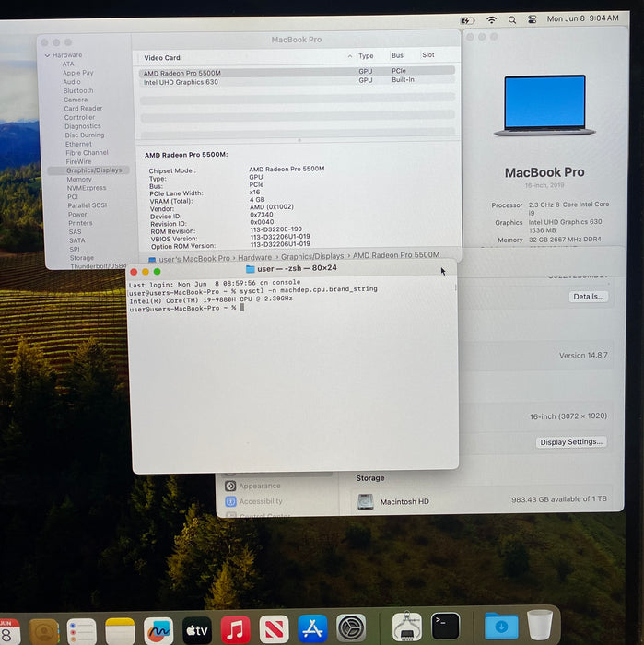Viewport: 644px width, 645px height.
Task: Click Hardware in the path bar
Action: pos(254,257)
